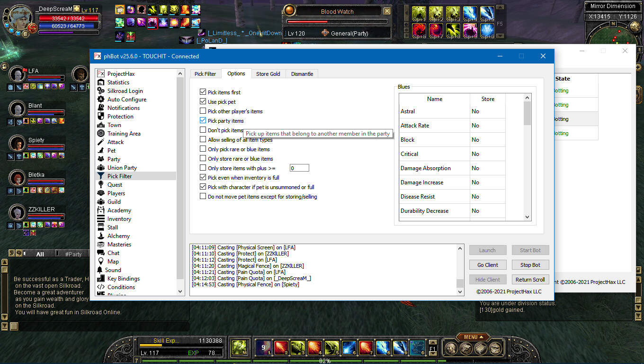Disable the Pick items first checkbox
The height and width of the screenshot is (364, 644).
(203, 92)
